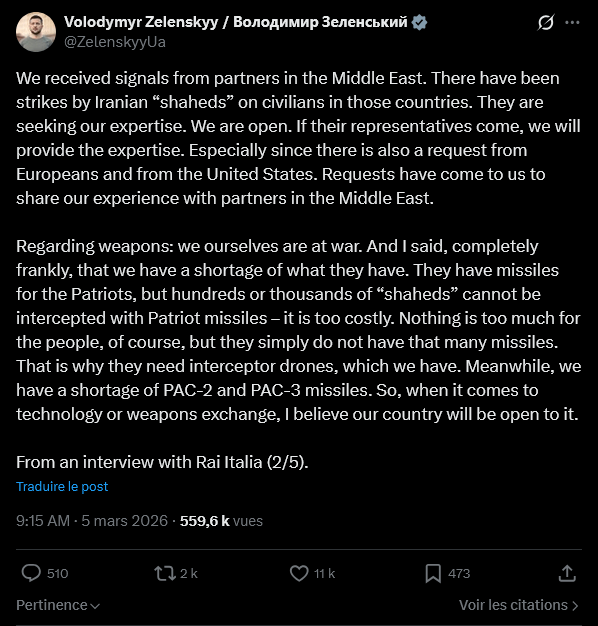Toggle the repost arrows icon
The height and width of the screenshot is (626, 598).
click(165, 573)
